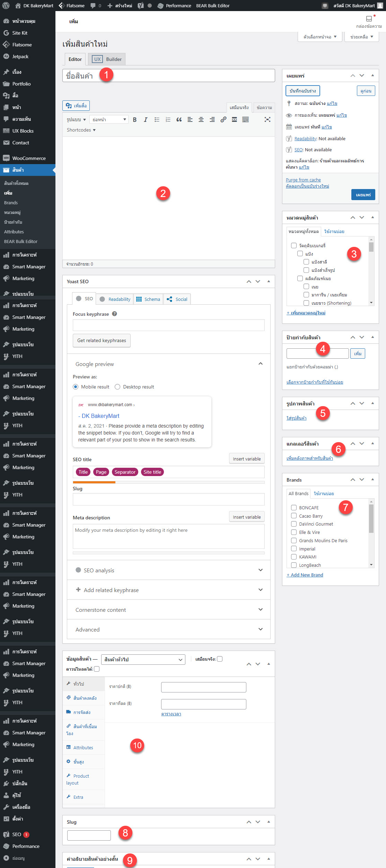Click the Italic formatting icon
Screen dimensions: 386x868
click(146, 119)
